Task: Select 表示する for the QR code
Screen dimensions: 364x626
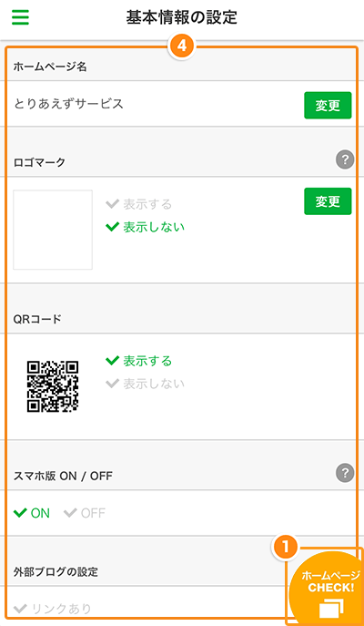Action: 138,361
